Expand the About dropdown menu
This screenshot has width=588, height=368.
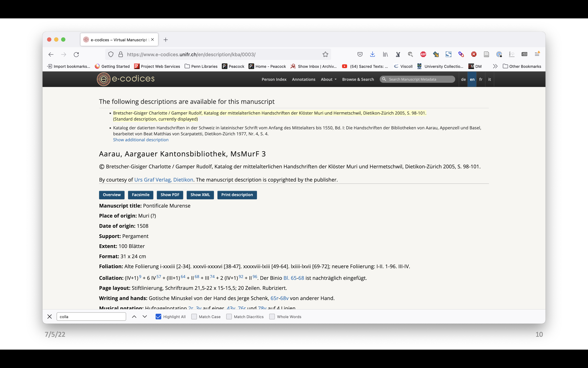(329, 79)
